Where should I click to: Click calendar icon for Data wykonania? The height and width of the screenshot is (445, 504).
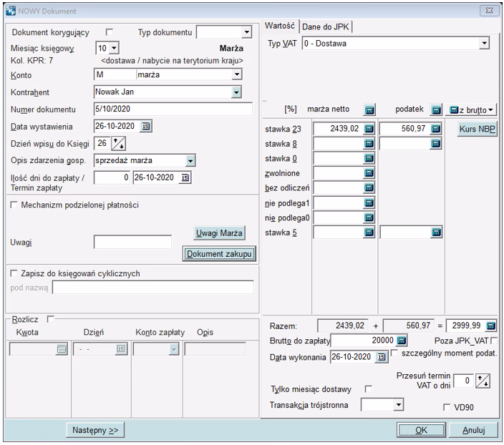click(x=381, y=356)
